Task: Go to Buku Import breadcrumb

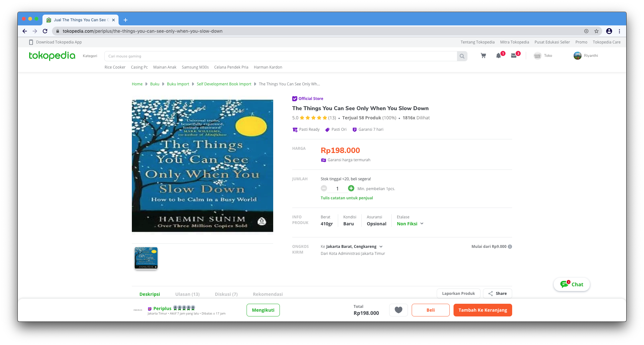Action: pyautogui.click(x=178, y=84)
